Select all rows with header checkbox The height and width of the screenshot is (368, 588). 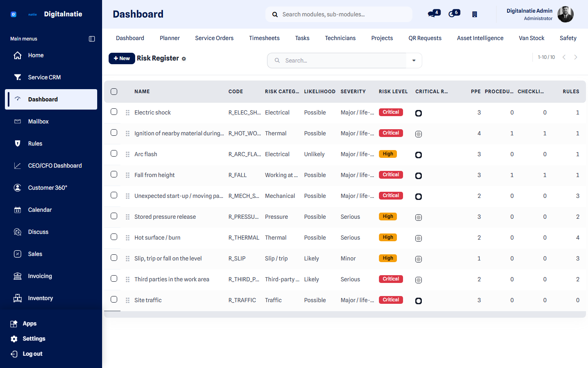[114, 92]
